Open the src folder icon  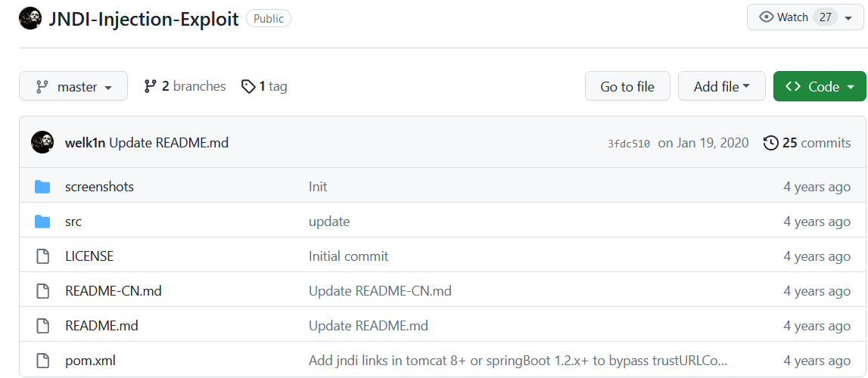coord(42,222)
